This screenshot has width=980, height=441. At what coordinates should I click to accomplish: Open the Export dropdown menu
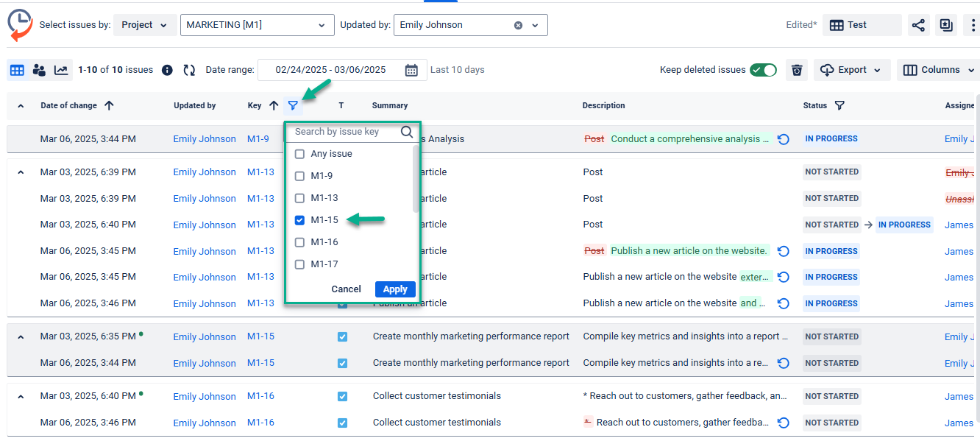tap(851, 70)
